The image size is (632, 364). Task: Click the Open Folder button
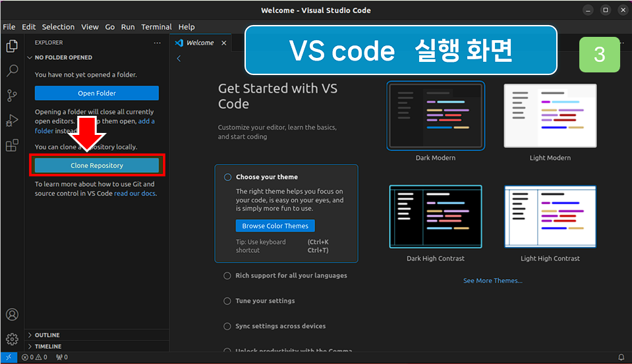coord(97,93)
